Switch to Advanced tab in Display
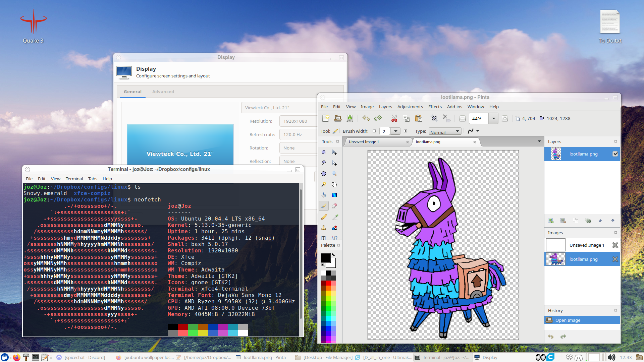 pyautogui.click(x=163, y=92)
